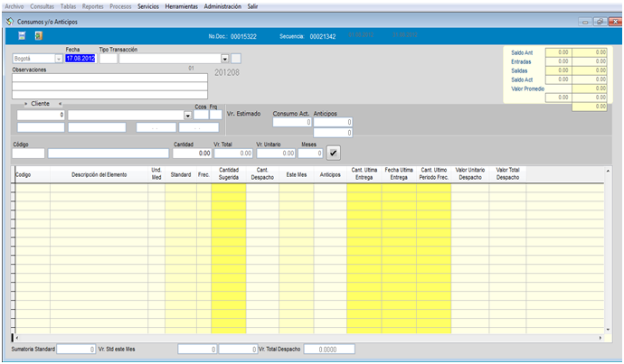Click the Meses input field
Screen dimensions: 624x364
310,154
